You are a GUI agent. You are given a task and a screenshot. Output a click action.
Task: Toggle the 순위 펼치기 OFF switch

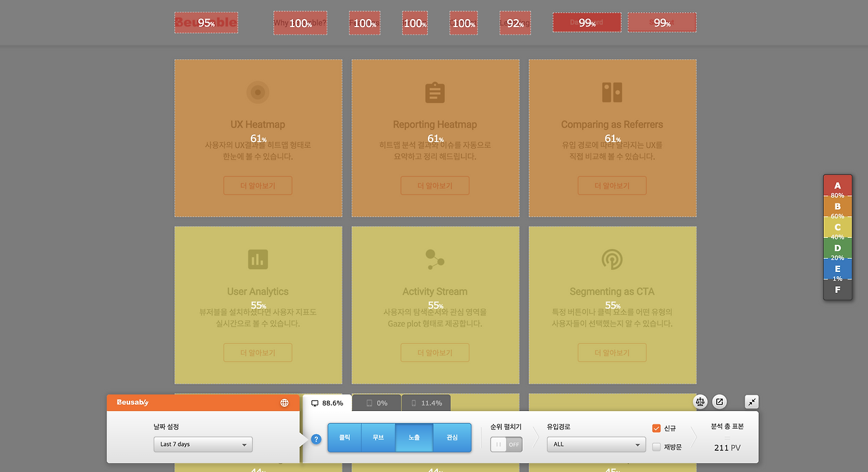tap(507, 444)
